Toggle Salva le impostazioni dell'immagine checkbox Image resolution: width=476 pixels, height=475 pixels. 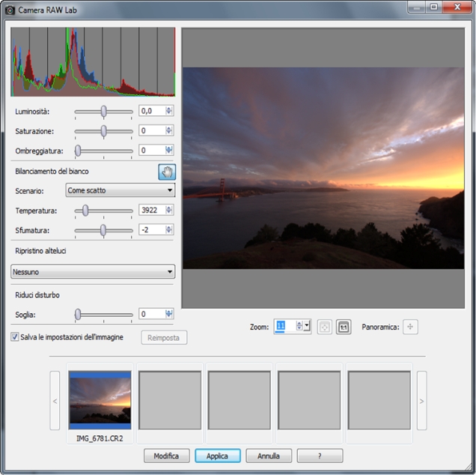(x=14, y=337)
